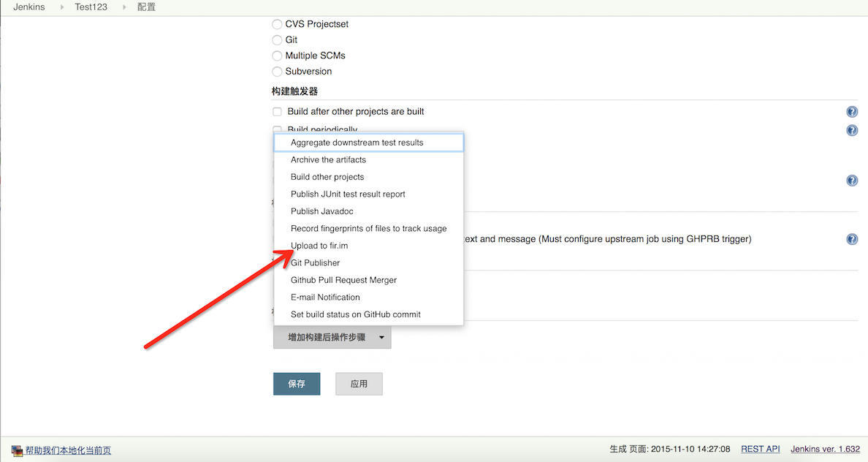Click the 保存 save button

point(297,384)
